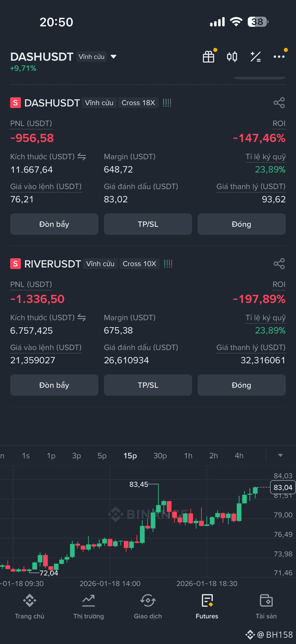296x644 pixels.
Task: Share the DASHUSDT position
Action: (279, 103)
